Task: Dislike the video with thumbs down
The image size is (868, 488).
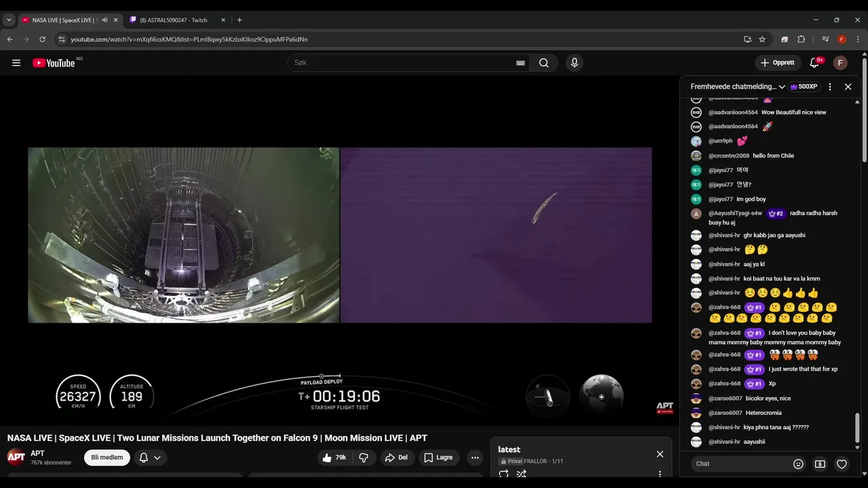Action: pyautogui.click(x=363, y=457)
